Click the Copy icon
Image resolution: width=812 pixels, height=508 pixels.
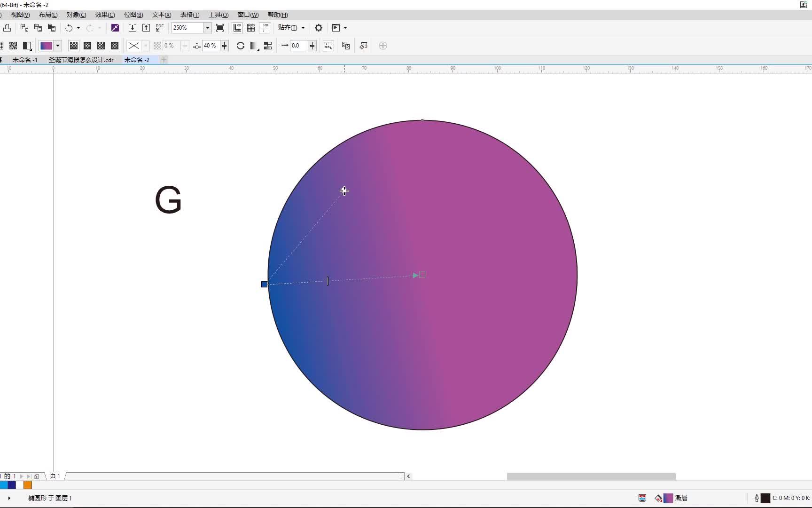(x=38, y=28)
